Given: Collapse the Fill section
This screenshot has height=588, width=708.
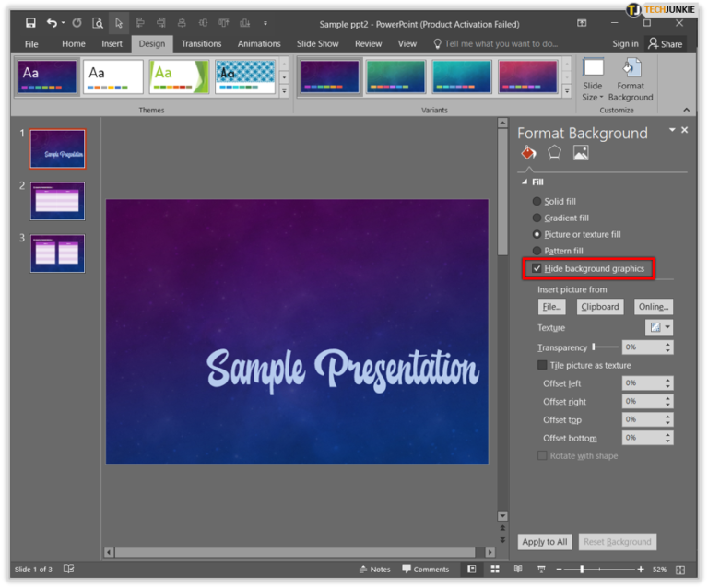Looking at the screenshot, I should pos(525,182).
